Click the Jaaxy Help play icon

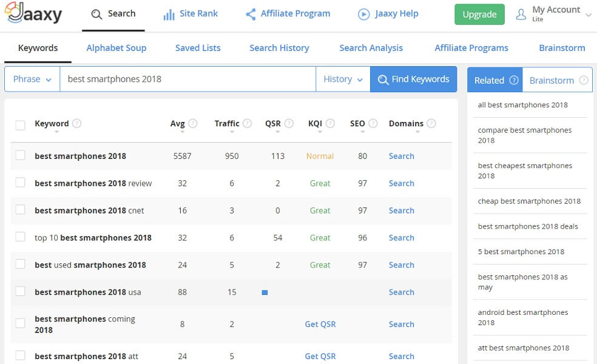point(363,15)
